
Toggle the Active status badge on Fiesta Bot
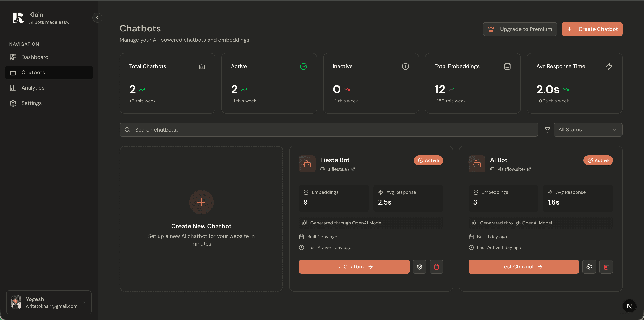point(428,160)
